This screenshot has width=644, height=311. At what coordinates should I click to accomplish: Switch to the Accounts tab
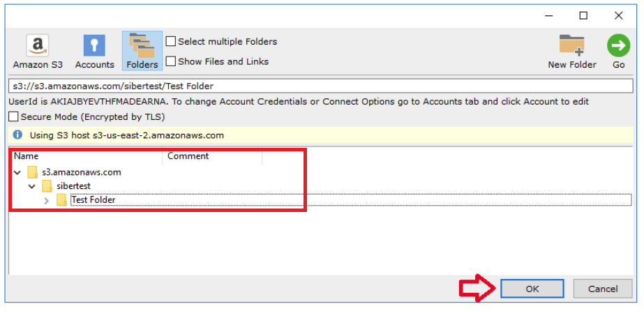coord(94,47)
